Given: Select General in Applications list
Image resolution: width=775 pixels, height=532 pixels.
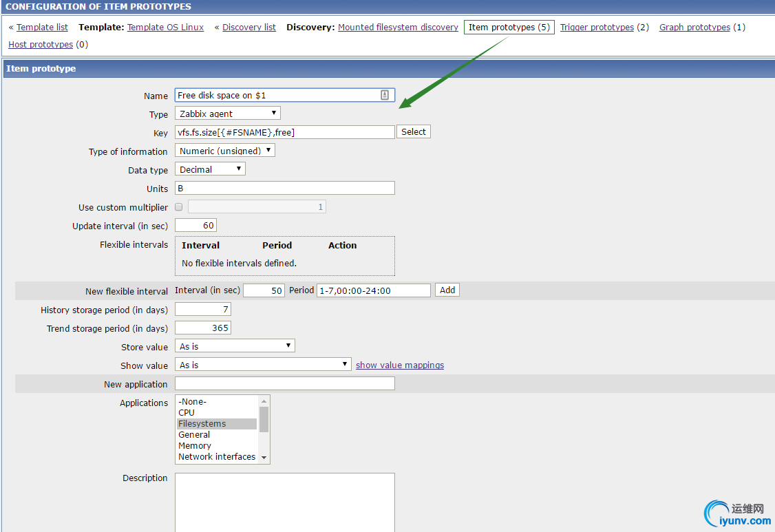Looking at the screenshot, I should point(217,434).
